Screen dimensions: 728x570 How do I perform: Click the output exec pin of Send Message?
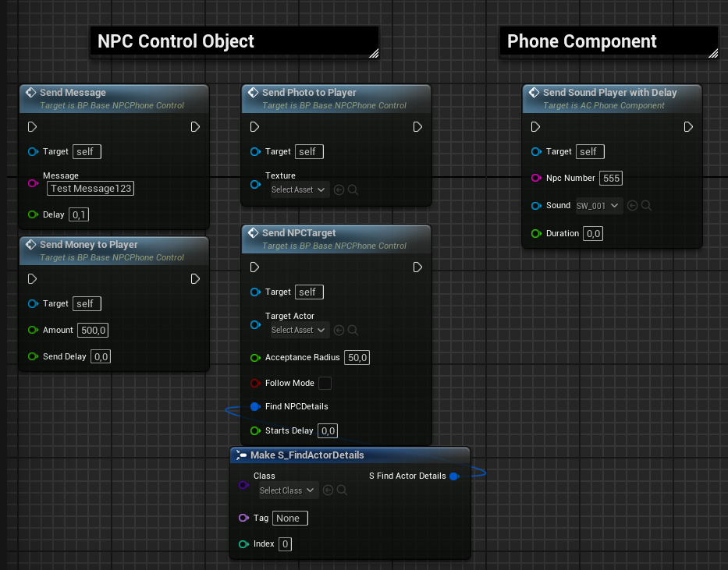click(x=195, y=127)
